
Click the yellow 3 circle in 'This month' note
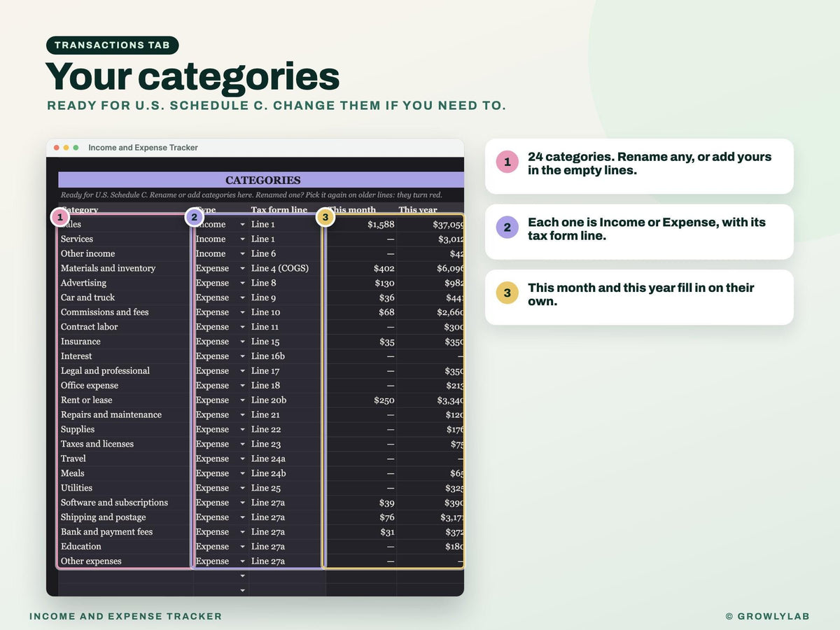[507, 293]
